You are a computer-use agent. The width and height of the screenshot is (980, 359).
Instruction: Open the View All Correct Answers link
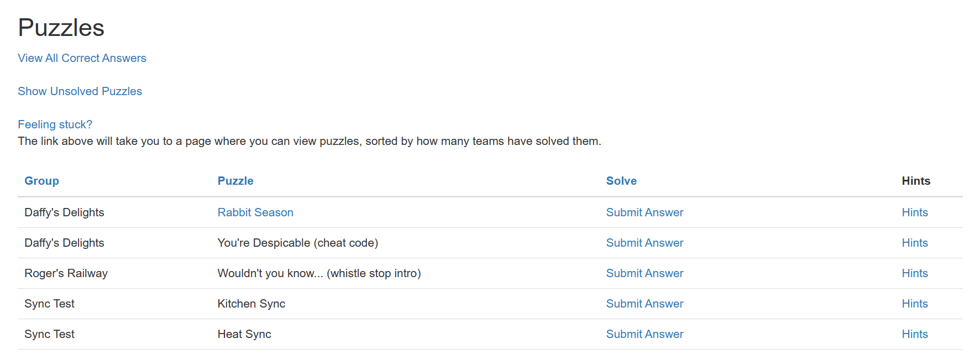tap(82, 58)
